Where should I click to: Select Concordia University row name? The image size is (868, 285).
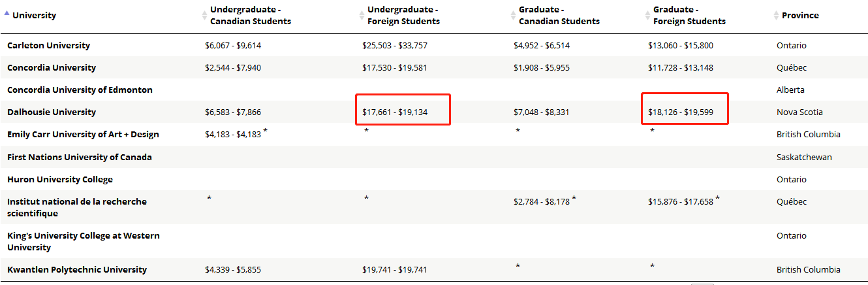coord(52,67)
